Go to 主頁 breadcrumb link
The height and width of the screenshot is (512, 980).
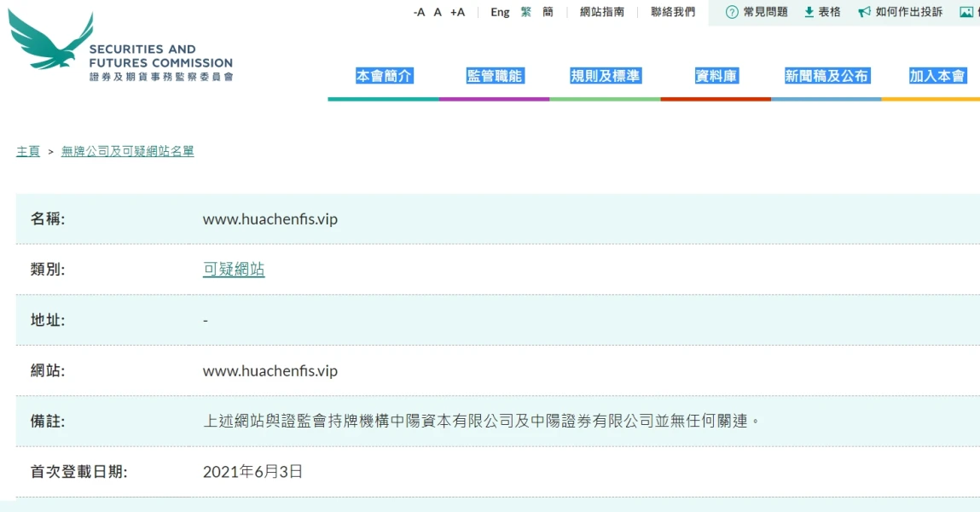point(28,151)
